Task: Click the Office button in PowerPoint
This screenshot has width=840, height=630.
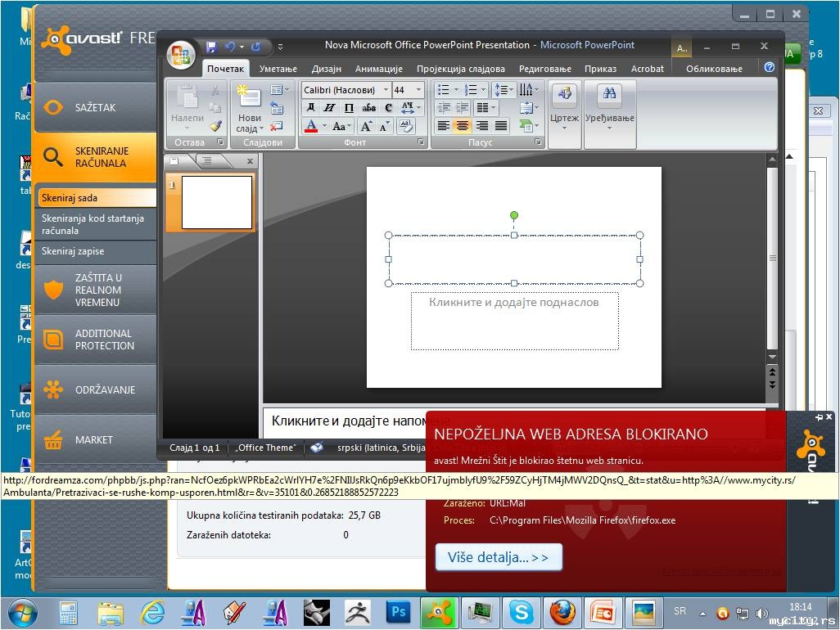Action: coord(181,55)
